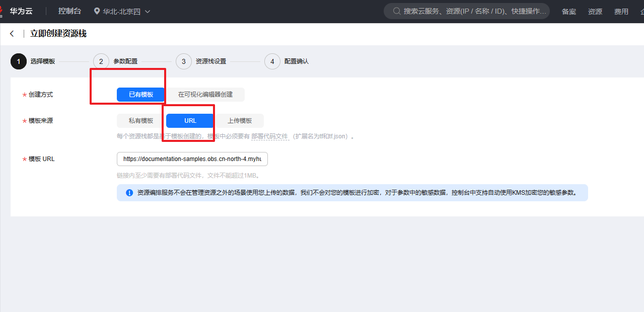Click the search magnifier icon

tap(397, 11)
